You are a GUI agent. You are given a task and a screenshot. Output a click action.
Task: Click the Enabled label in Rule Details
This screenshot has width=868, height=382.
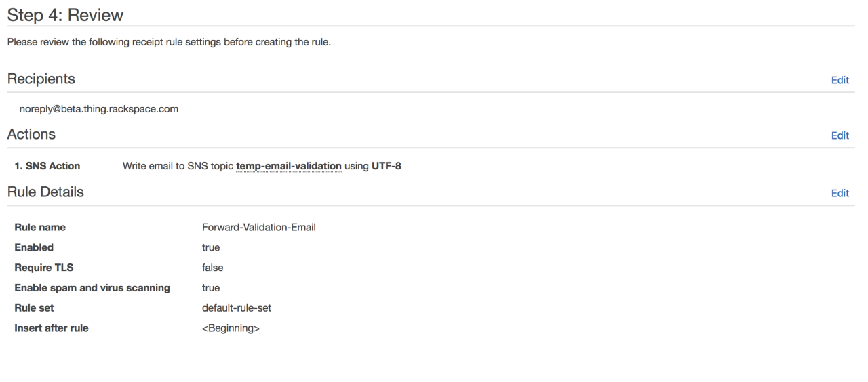[34, 247]
